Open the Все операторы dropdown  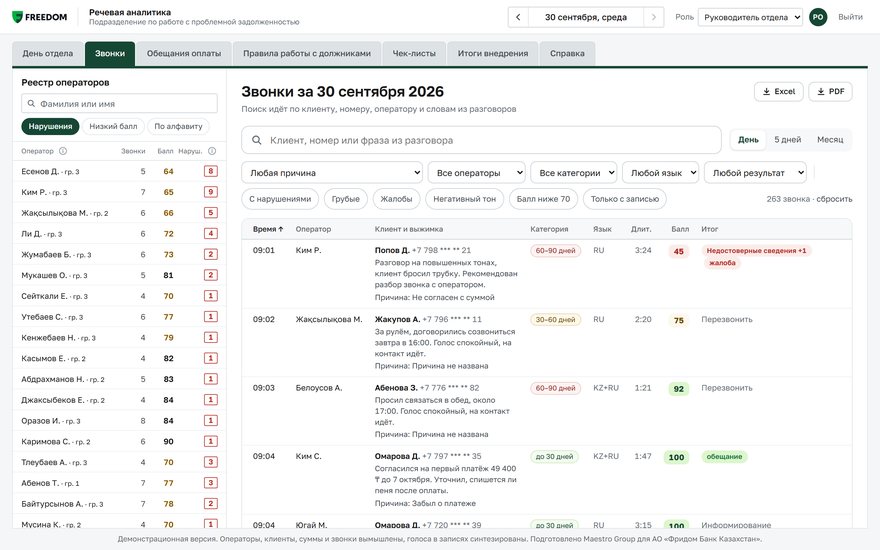[x=476, y=173]
